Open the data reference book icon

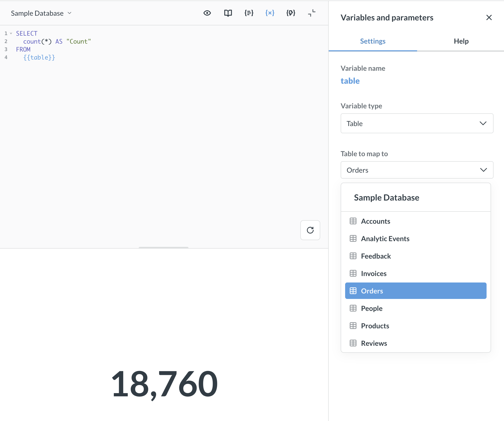228,13
